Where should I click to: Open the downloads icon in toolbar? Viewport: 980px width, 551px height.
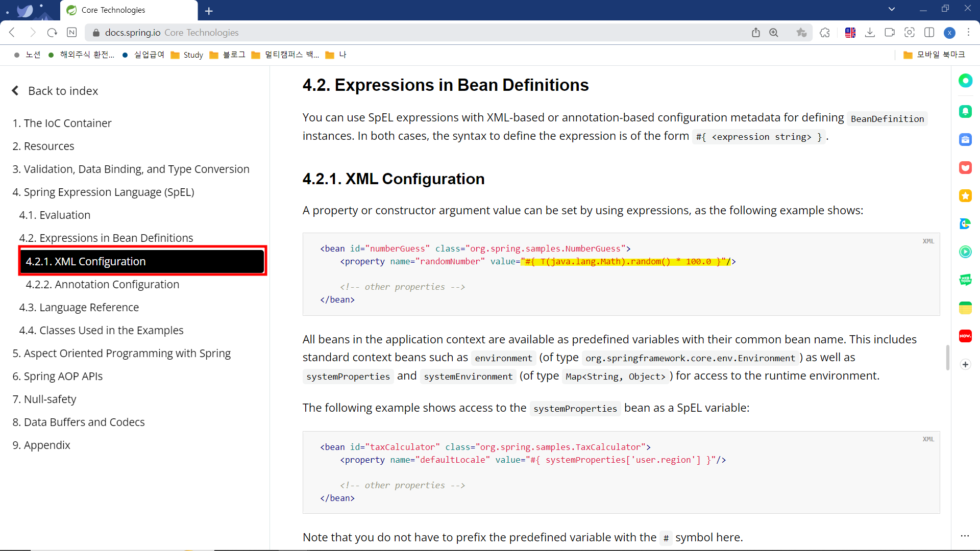click(870, 33)
